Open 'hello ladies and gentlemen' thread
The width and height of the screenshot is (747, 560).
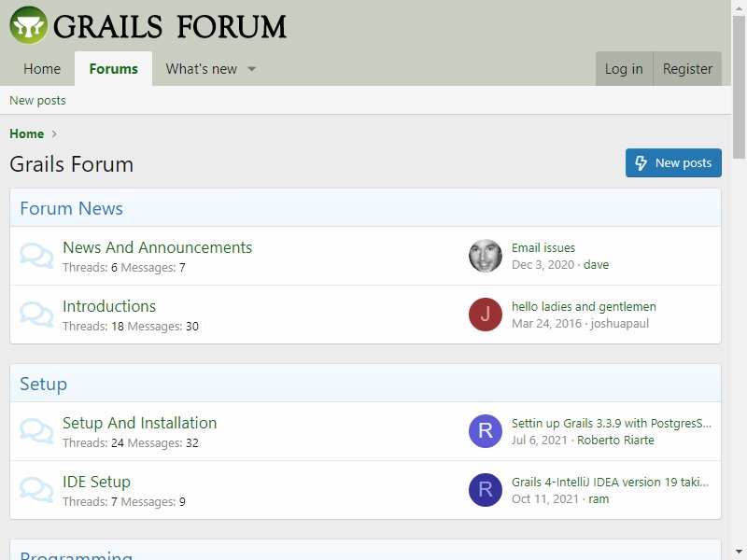[x=584, y=307]
